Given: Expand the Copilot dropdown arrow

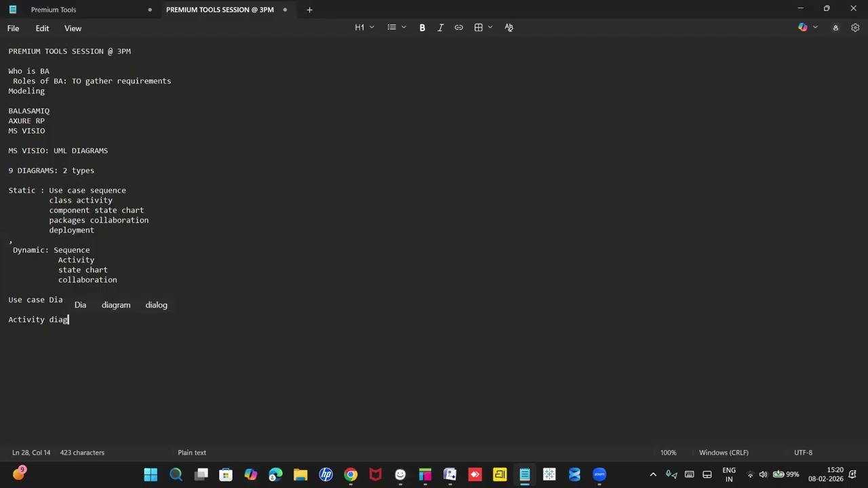Looking at the screenshot, I should pyautogui.click(x=815, y=28).
